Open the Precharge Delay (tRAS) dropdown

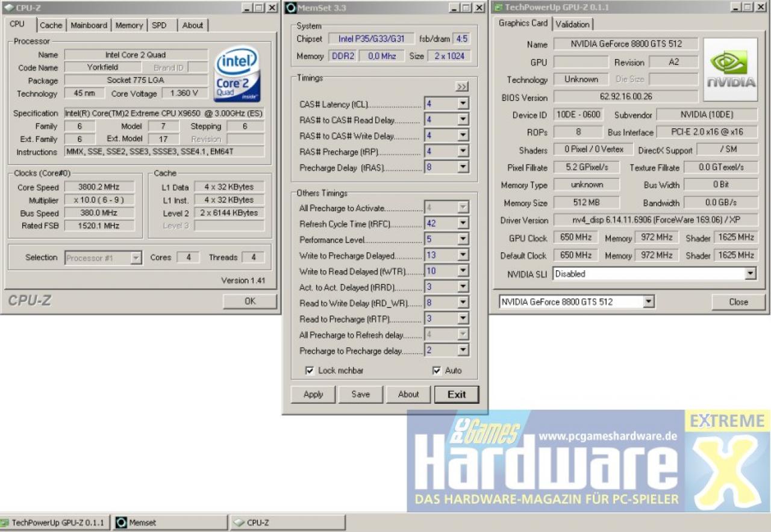463,167
